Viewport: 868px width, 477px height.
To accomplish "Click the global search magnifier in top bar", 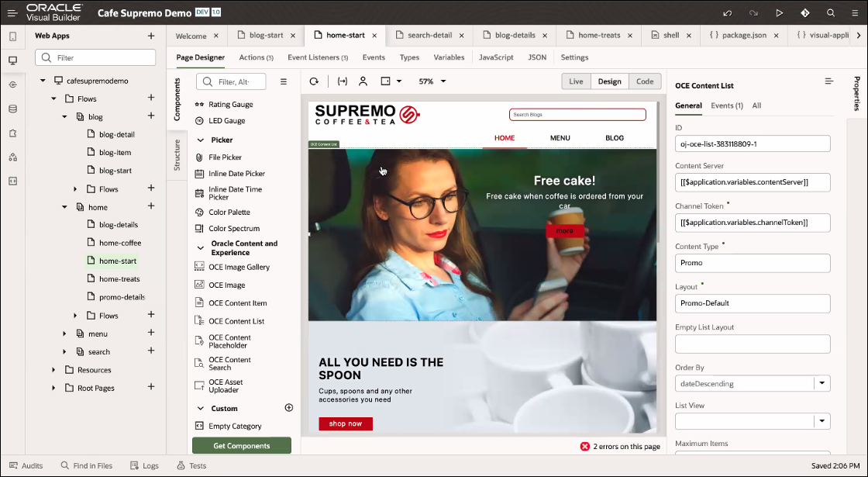I will click(829, 12).
